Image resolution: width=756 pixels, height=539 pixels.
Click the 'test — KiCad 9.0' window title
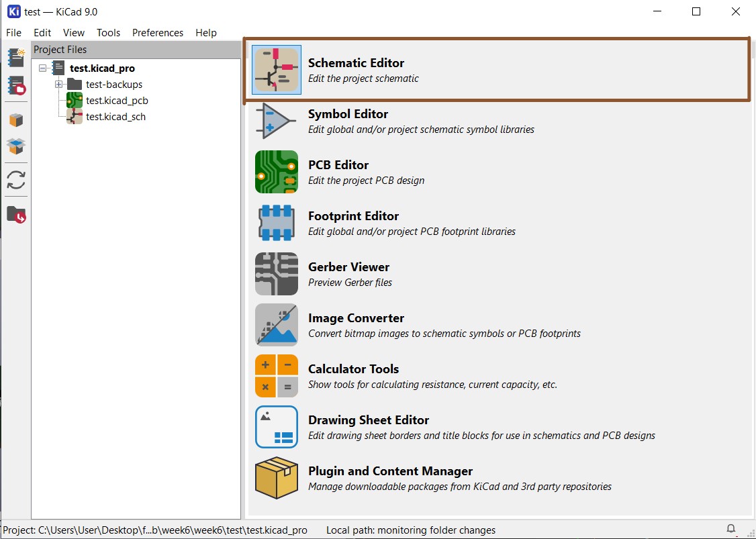point(60,12)
